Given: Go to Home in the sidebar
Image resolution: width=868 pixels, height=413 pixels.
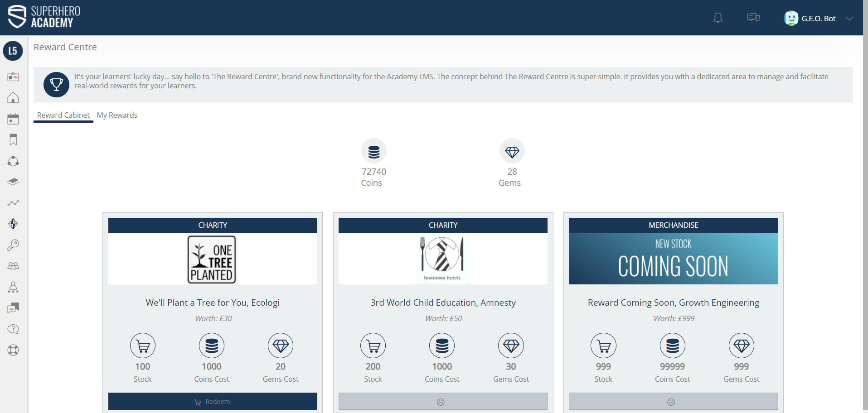Looking at the screenshot, I should click(x=13, y=98).
